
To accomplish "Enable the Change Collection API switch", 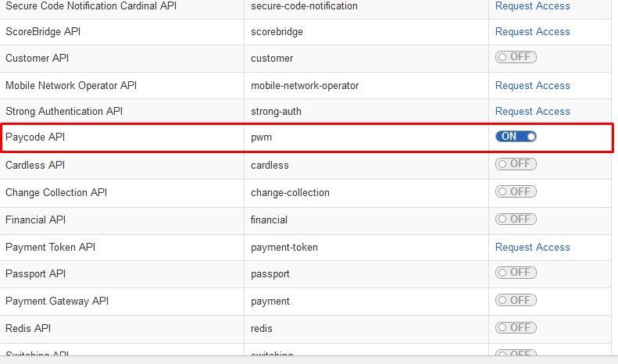I will pos(516,192).
